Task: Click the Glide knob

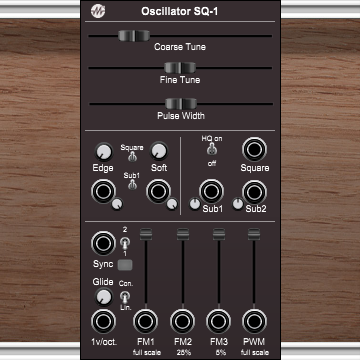Action: pos(103,297)
